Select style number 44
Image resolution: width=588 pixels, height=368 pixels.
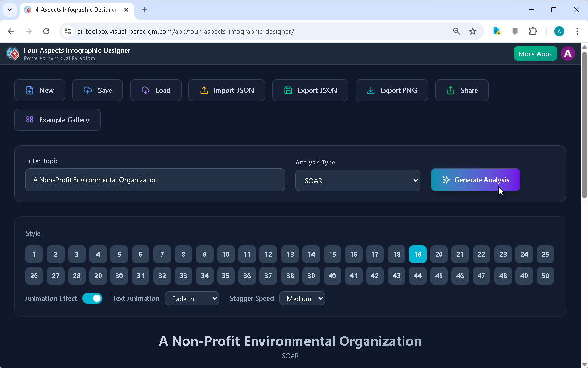click(417, 276)
